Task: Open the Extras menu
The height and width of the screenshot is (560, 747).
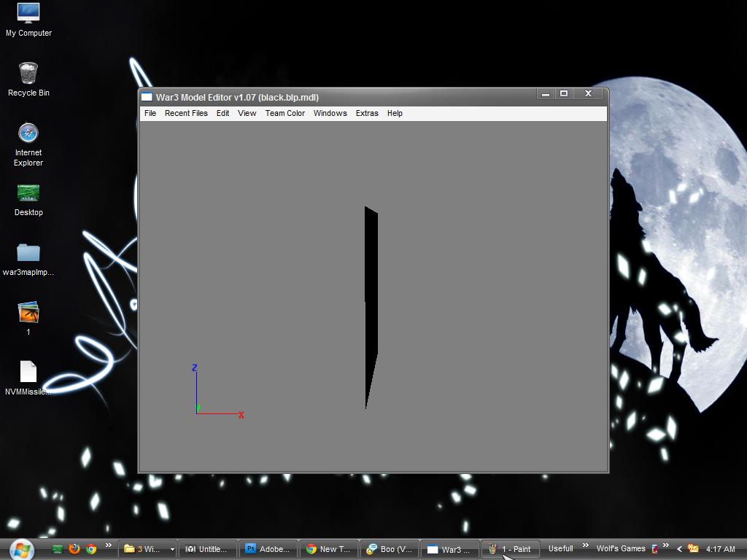Action: pos(367,113)
